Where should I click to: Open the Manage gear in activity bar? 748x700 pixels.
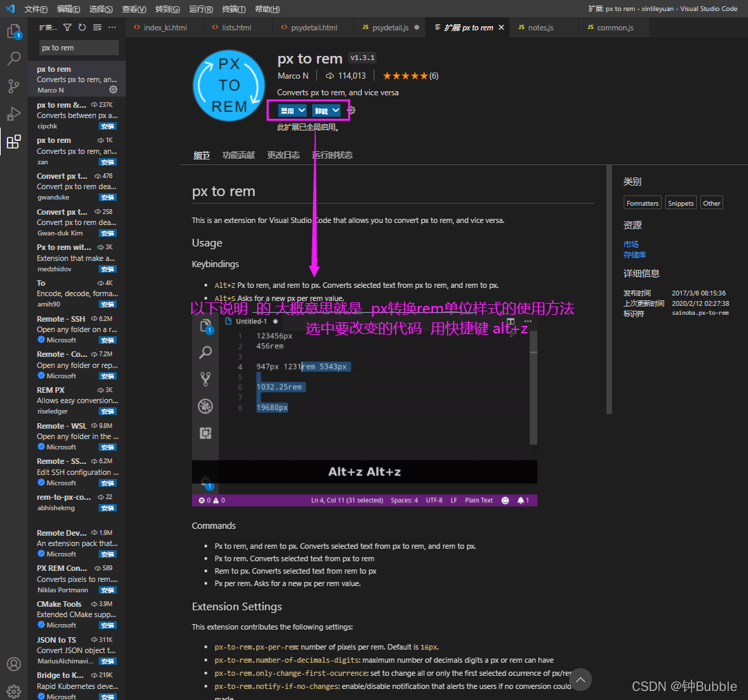[x=14, y=692]
